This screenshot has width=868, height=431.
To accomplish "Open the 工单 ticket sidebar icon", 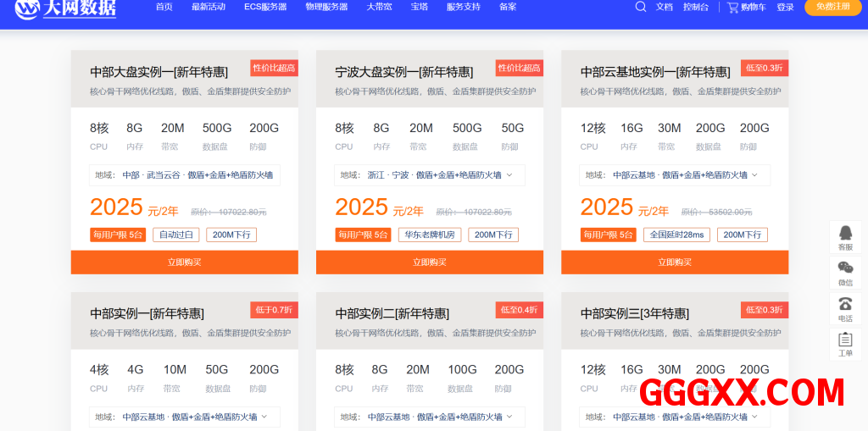I will coord(845,344).
